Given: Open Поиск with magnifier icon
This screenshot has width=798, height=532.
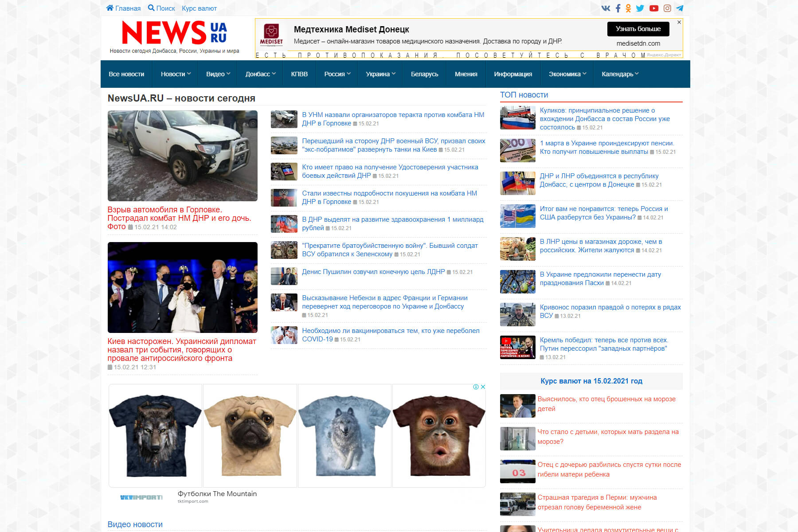Looking at the screenshot, I should (x=161, y=8).
